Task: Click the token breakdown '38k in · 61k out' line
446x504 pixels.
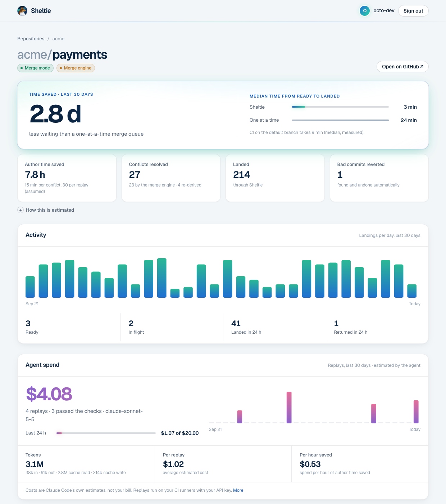Action: click(76, 473)
